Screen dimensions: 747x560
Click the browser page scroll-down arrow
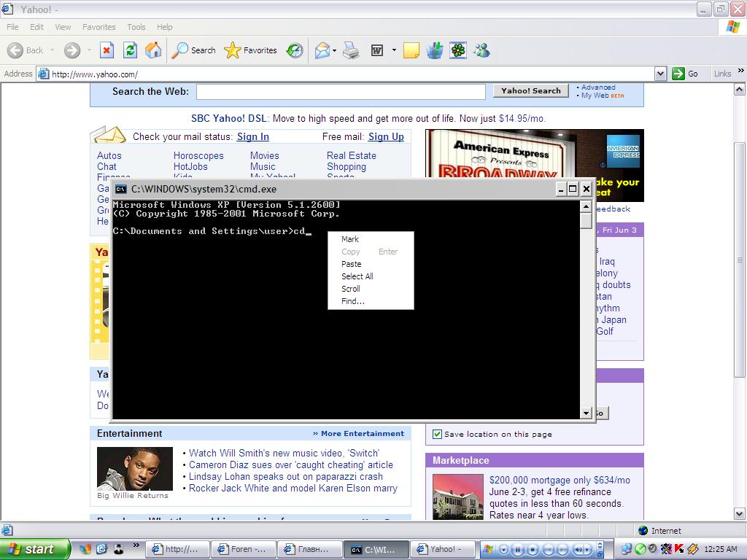740,514
